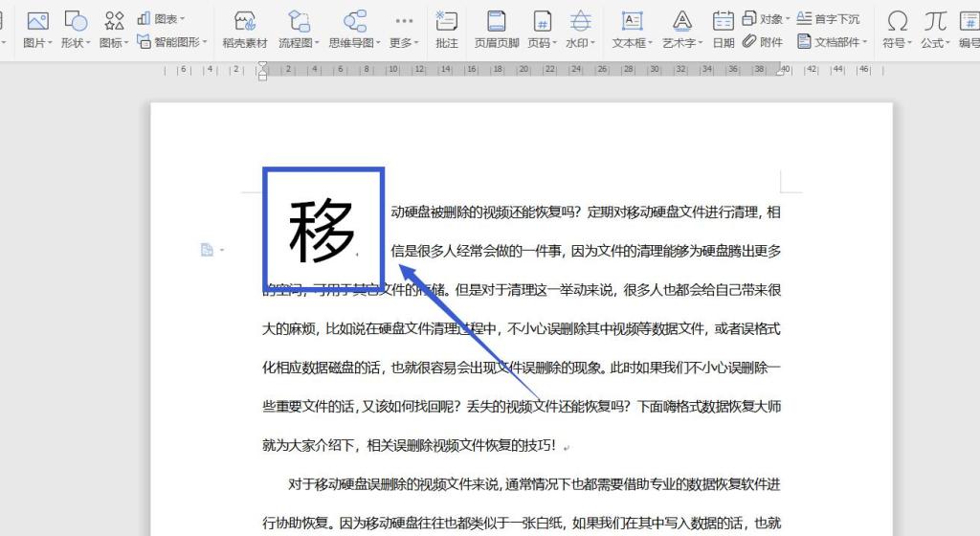Expand the arrow beside the 图片 label
This screenshot has height=536, width=980.
click(50, 43)
